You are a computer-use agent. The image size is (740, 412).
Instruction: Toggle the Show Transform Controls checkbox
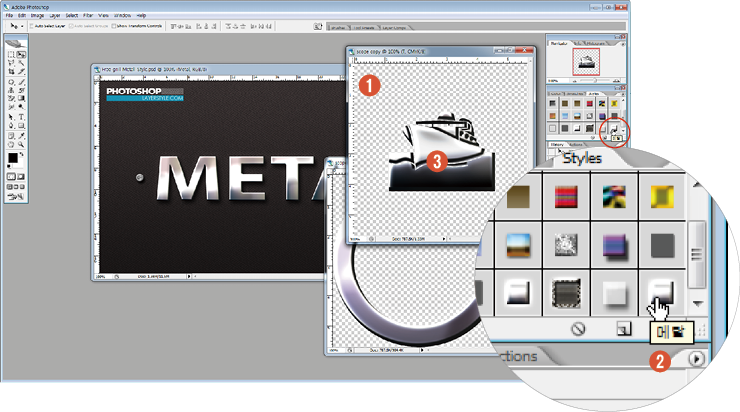pyautogui.click(x=114, y=26)
